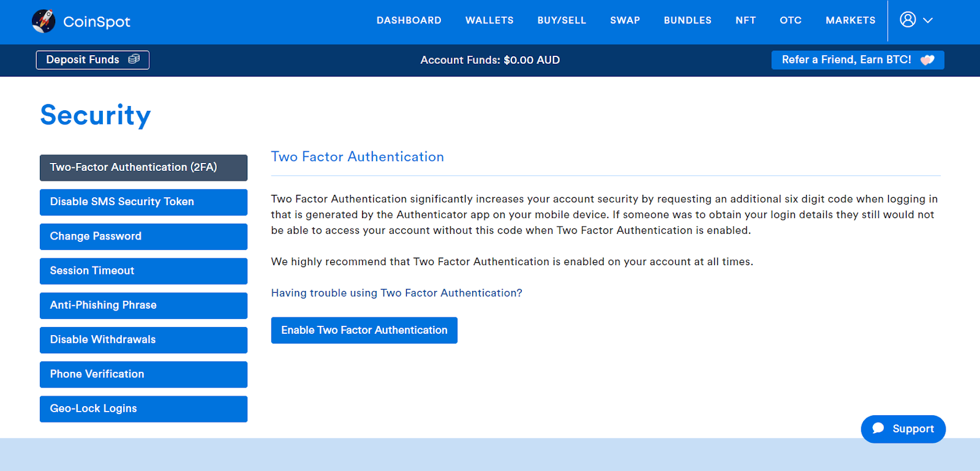Click Having trouble using Two Factor Authentication link
This screenshot has width=980, height=471.
(x=396, y=293)
